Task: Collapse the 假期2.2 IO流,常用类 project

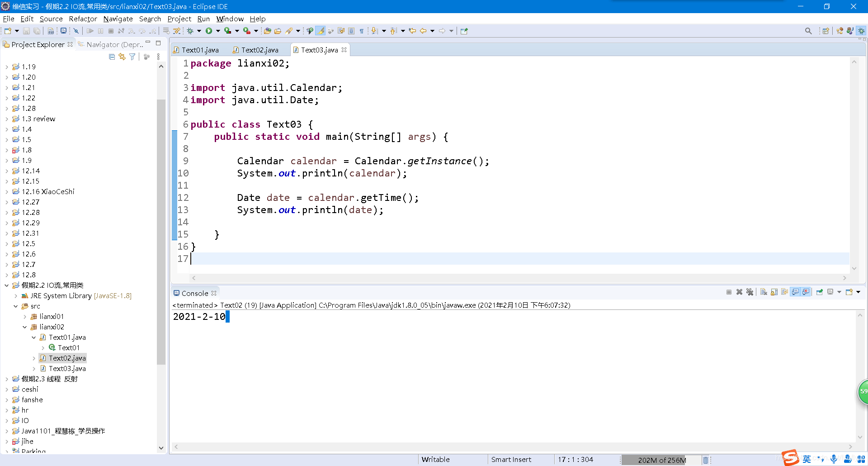Action: 7,285
